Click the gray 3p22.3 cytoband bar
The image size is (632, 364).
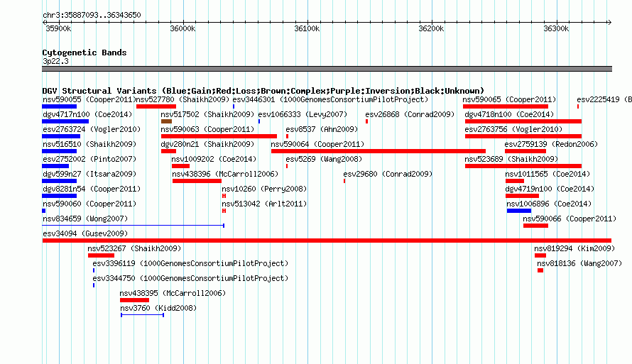point(327,69)
